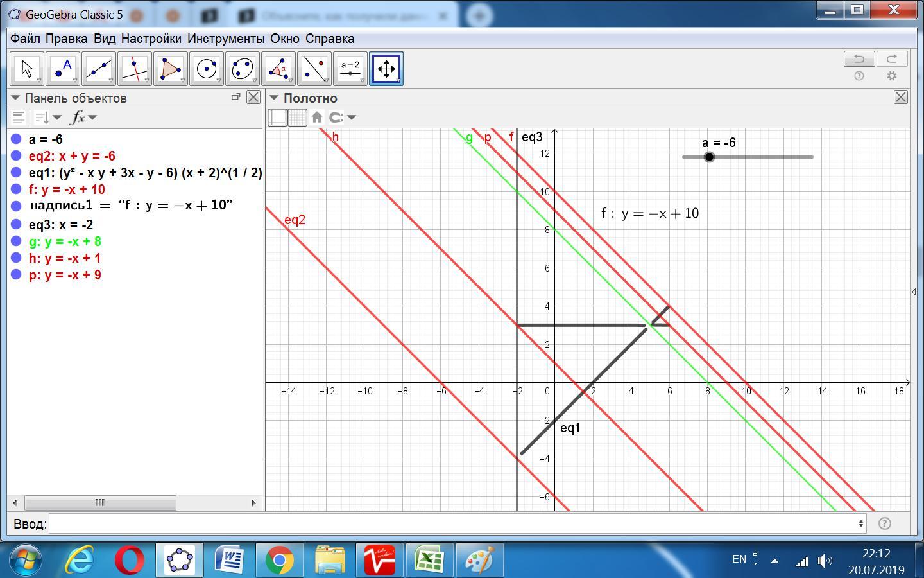924x578 pixels.
Task: Select the Circle with center tool
Action: tap(207, 69)
